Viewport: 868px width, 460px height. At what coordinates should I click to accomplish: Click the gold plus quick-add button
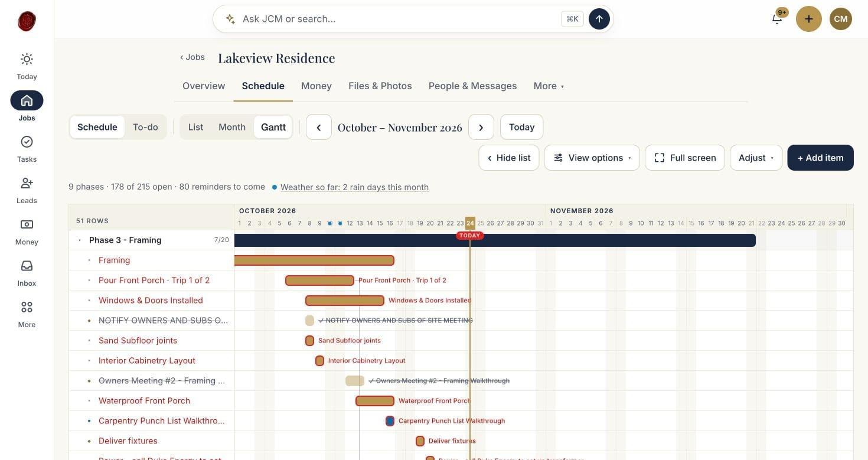(x=809, y=19)
